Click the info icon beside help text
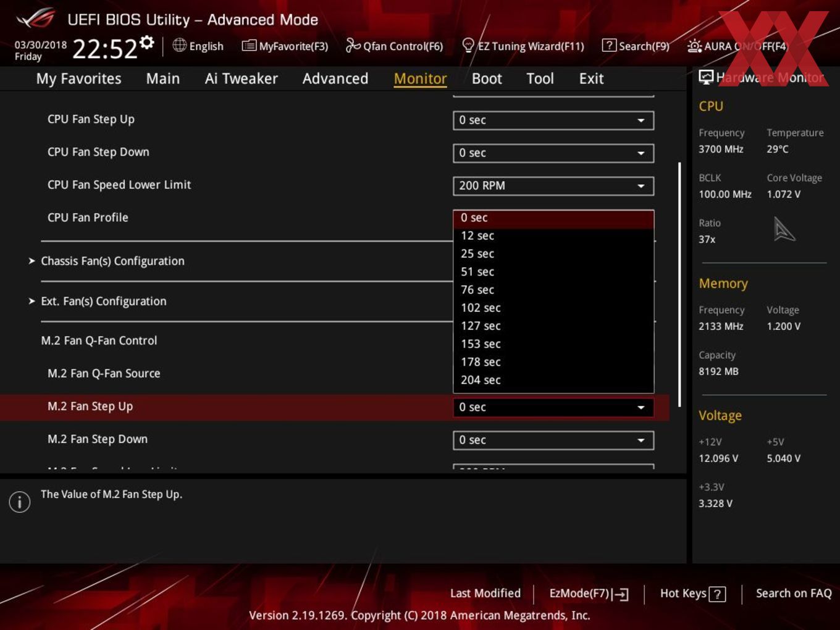 [x=20, y=502]
